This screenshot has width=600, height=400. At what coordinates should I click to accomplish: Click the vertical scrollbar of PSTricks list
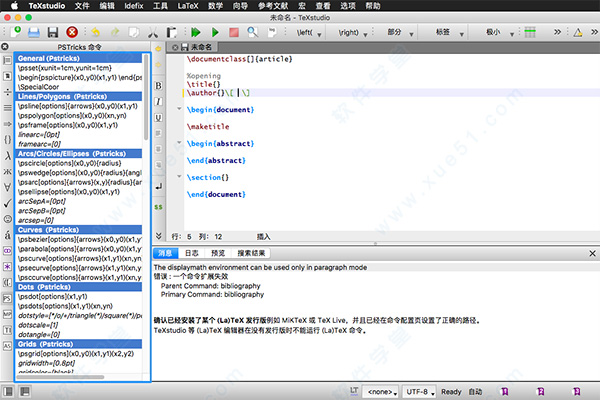[146, 97]
